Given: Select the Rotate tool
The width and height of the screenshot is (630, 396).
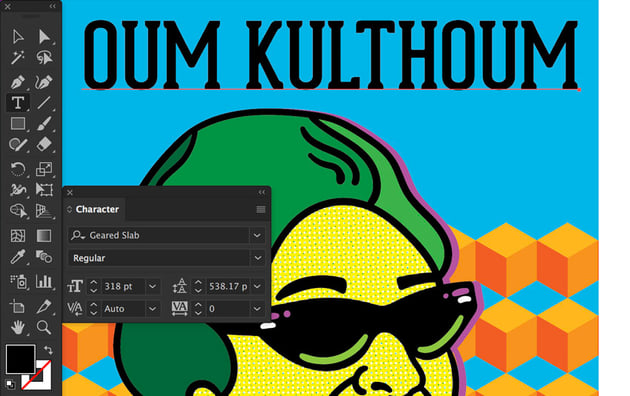Looking at the screenshot, I should 18,169.
